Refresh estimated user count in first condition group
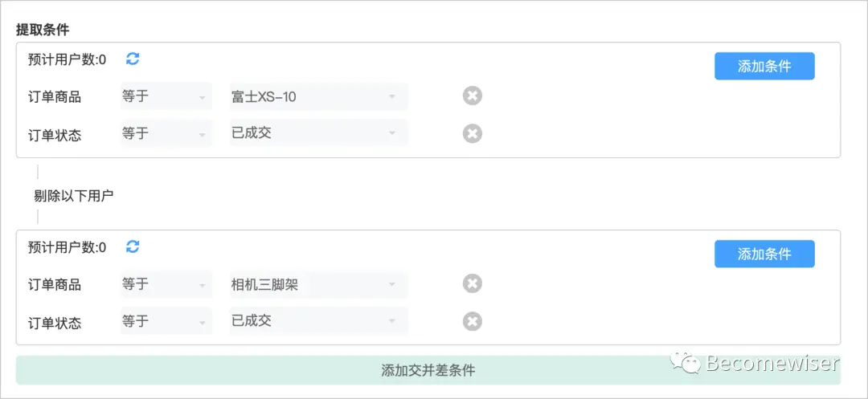The height and width of the screenshot is (399, 868). point(133,59)
